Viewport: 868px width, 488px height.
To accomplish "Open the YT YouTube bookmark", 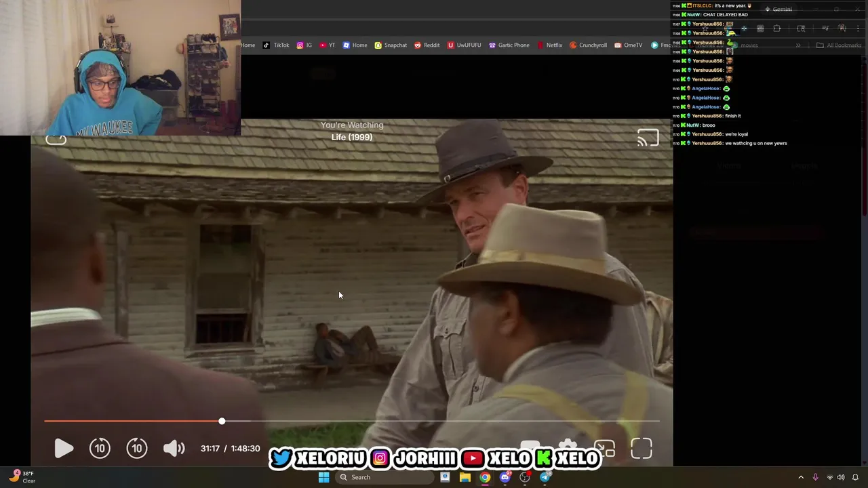I will pos(328,45).
